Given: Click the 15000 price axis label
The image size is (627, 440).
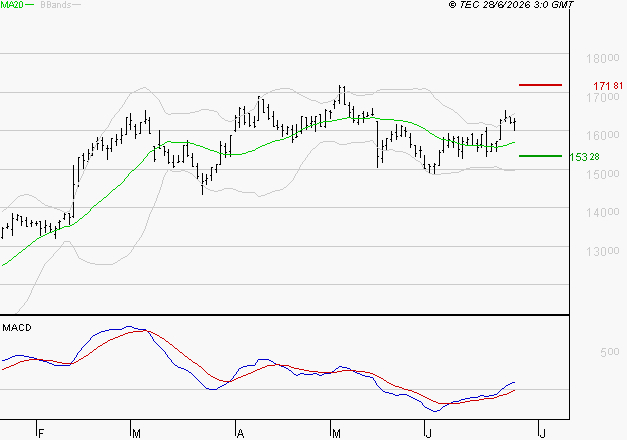Looking at the screenshot, I should point(603,174).
